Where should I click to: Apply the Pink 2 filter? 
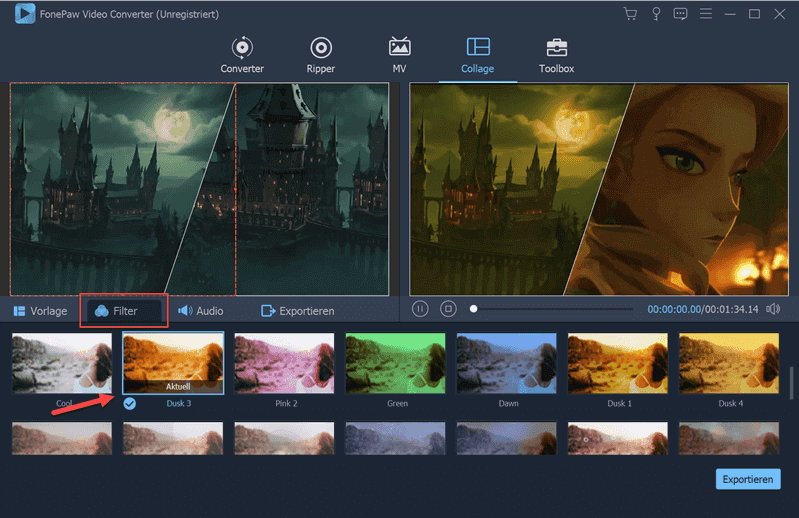pyautogui.click(x=284, y=363)
